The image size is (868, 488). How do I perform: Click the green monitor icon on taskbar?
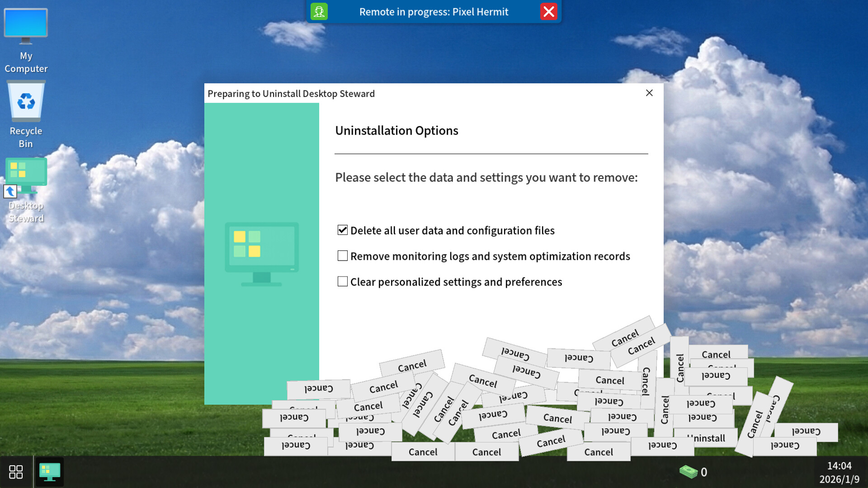(x=50, y=472)
